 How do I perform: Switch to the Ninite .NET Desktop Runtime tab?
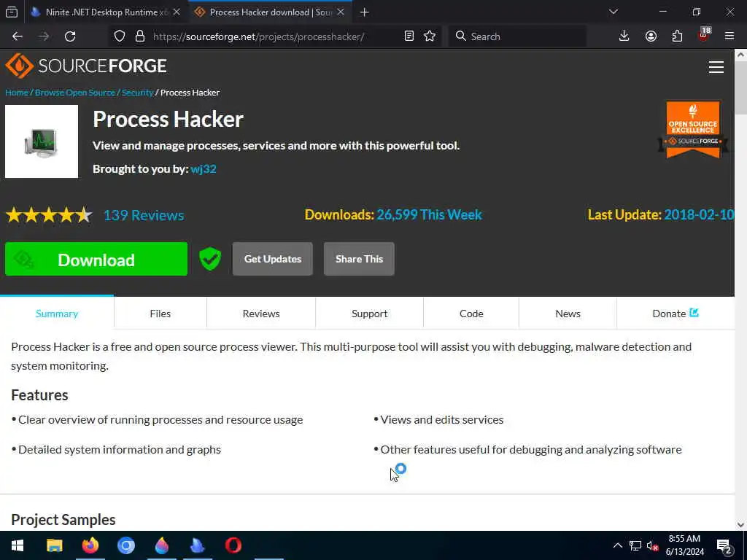(x=107, y=12)
